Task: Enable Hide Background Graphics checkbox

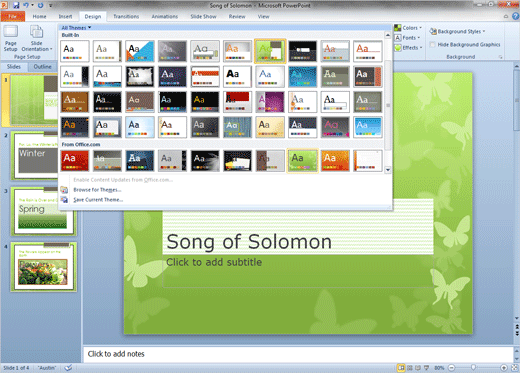Action: 433,45
